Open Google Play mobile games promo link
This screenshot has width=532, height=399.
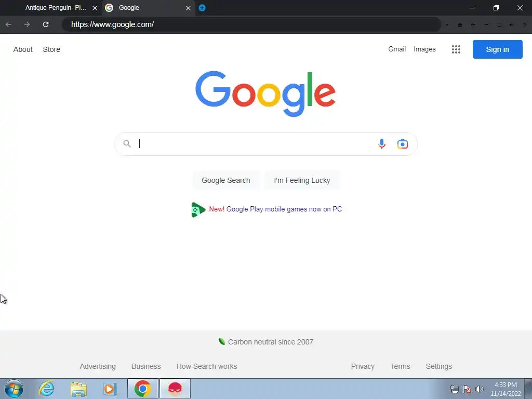click(284, 209)
